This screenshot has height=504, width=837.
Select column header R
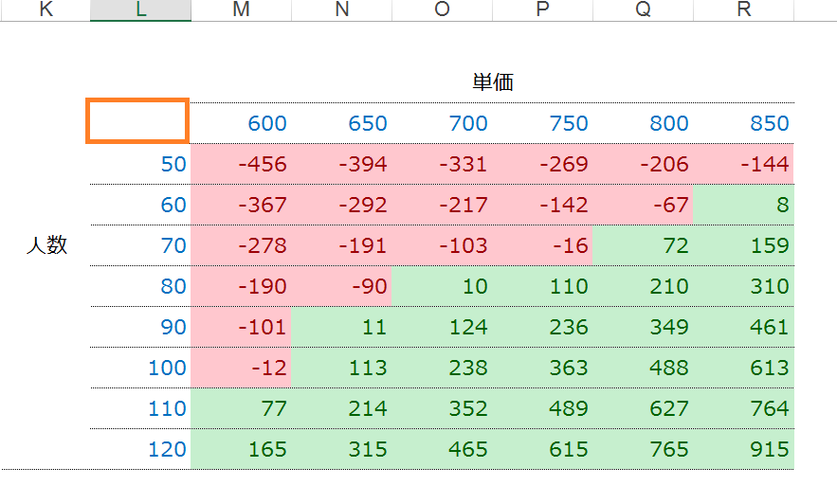pyautogui.click(x=743, y=10)
